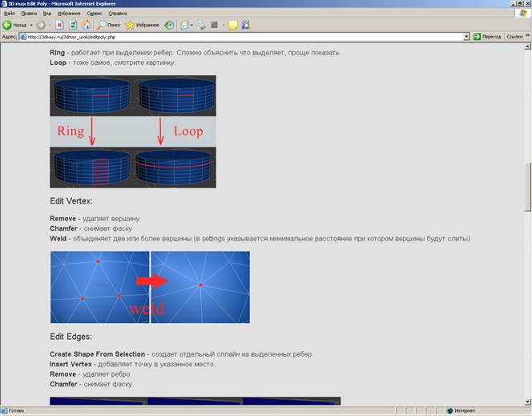Open the Справка menu
The width and height of the screenshot is (532, 416).
pyautogui.click(x=118, y=14)
